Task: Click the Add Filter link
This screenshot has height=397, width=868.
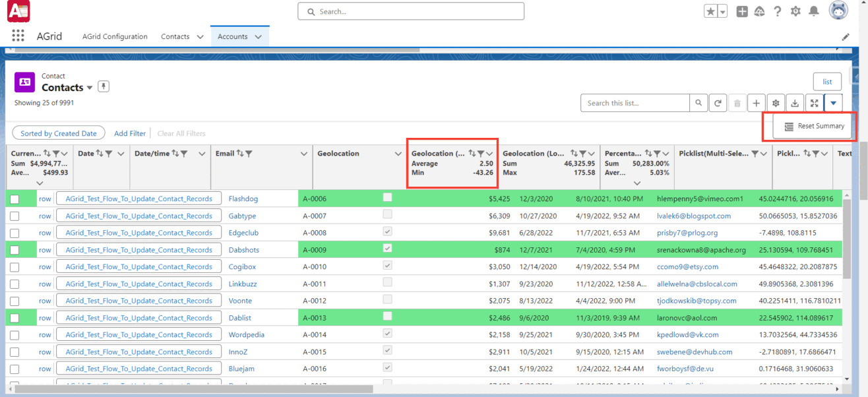Action: coord(130,133)
